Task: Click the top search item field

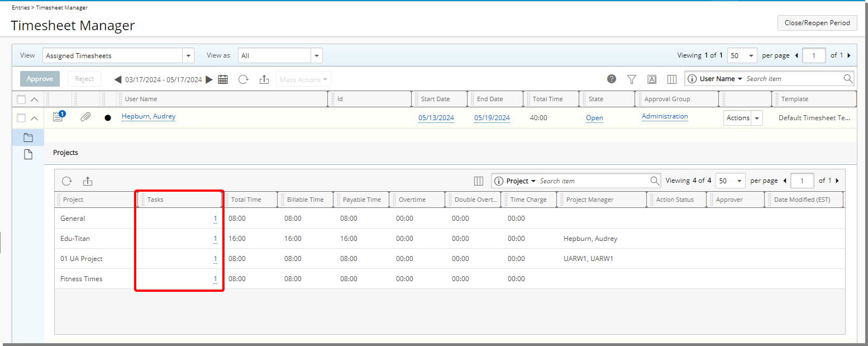Action: coord(793,79)
